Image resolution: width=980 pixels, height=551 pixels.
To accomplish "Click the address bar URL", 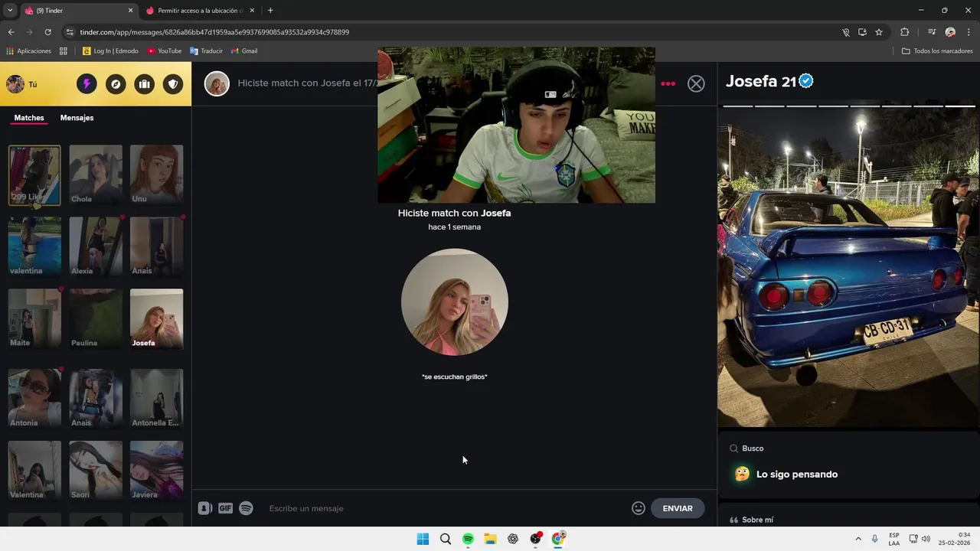I will [214, 32].
